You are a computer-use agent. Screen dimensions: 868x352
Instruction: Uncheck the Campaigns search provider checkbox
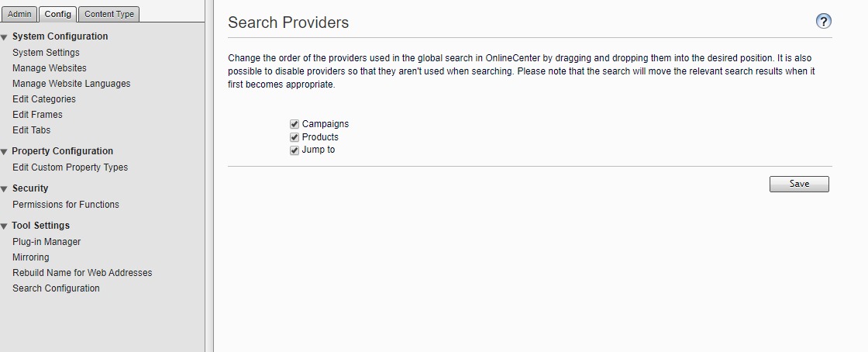click(x=294, y=124)
